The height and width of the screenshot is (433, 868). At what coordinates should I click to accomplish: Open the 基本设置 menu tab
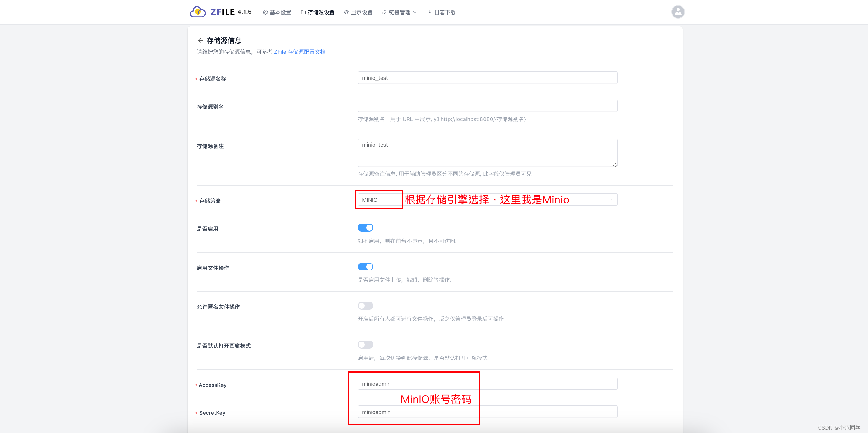point(277,12)
